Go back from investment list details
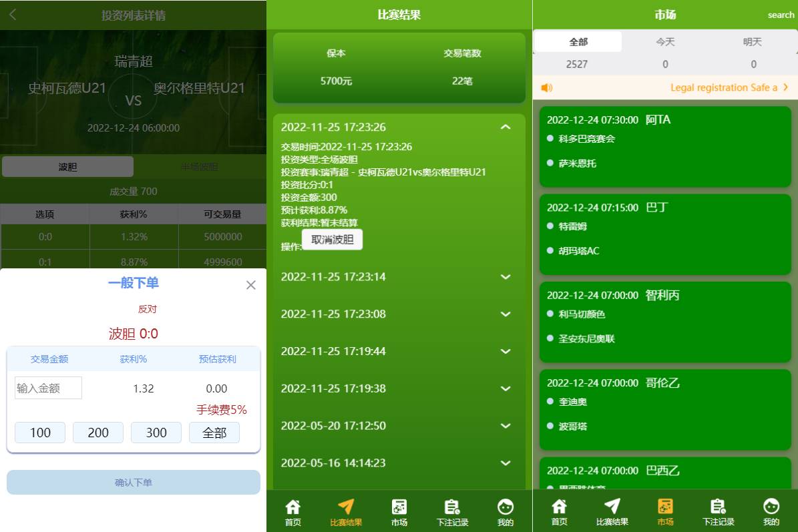798x532 pixels. (x=13, y=15)
